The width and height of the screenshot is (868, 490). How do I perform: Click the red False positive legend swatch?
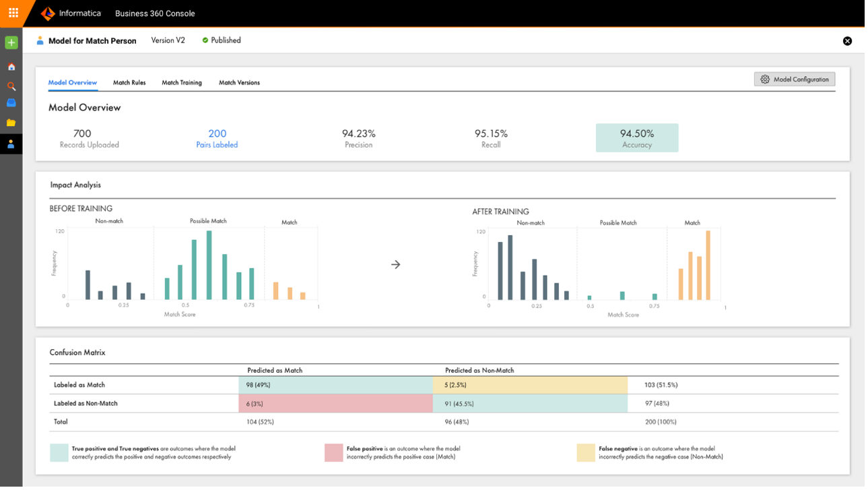pos(333,452)
